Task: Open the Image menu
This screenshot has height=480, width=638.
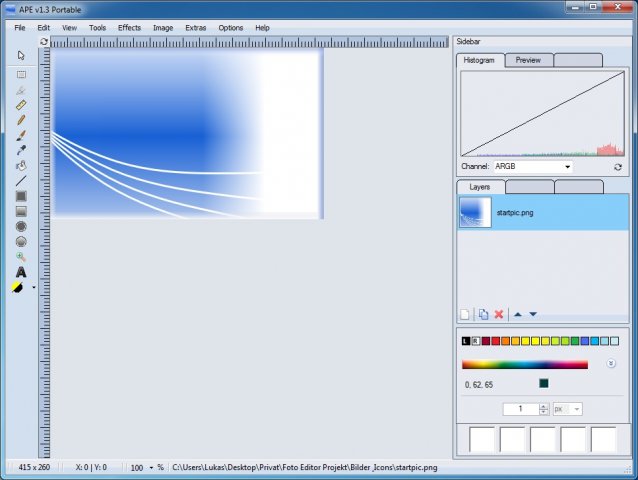Action: [x=163, y=28]
